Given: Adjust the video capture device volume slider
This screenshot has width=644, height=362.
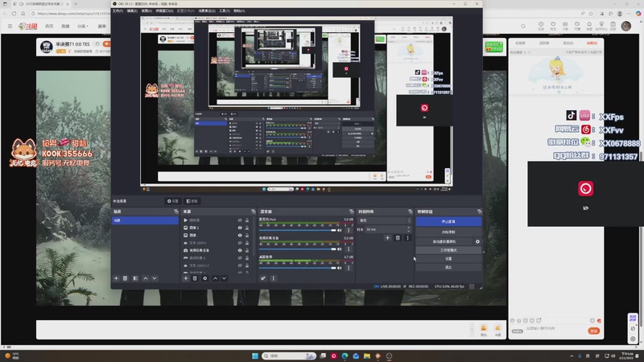Looking at the screenshot, I should [x=297, y=249].
